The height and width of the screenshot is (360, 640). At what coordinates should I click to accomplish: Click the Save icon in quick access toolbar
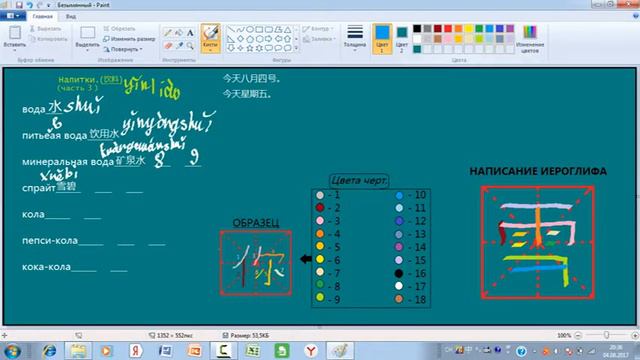pos(19,5)
